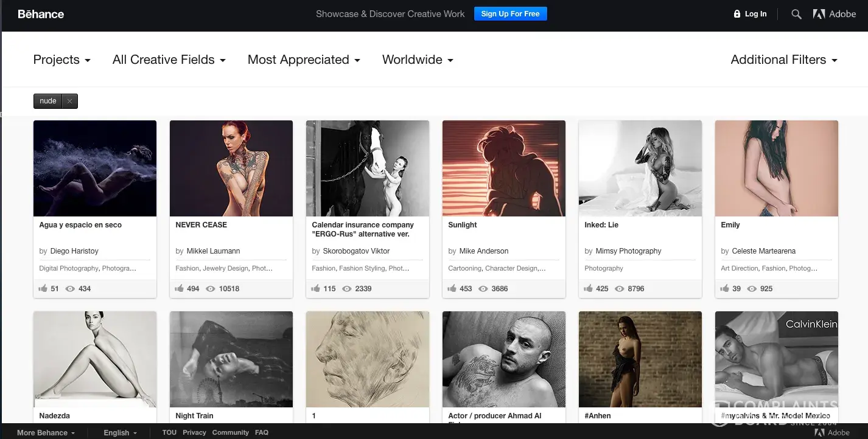The height and width of the screenshot is (439, 868).
Task: Click views eye icon on Emily card
Action: pos(752,289)
